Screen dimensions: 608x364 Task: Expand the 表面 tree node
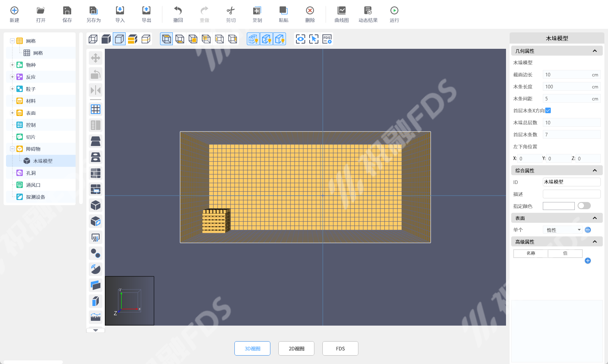coord(12,113)
